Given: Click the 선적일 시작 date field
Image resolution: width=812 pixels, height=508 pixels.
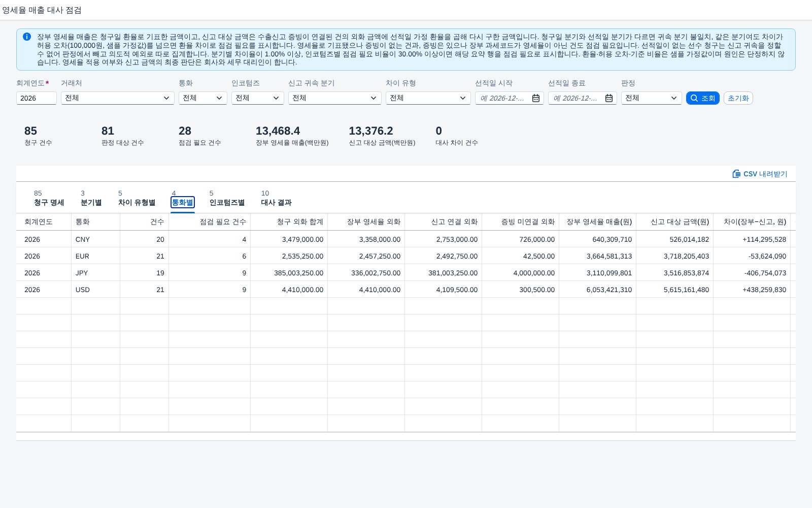Looking at the screenshot, I should coord(510,98).
